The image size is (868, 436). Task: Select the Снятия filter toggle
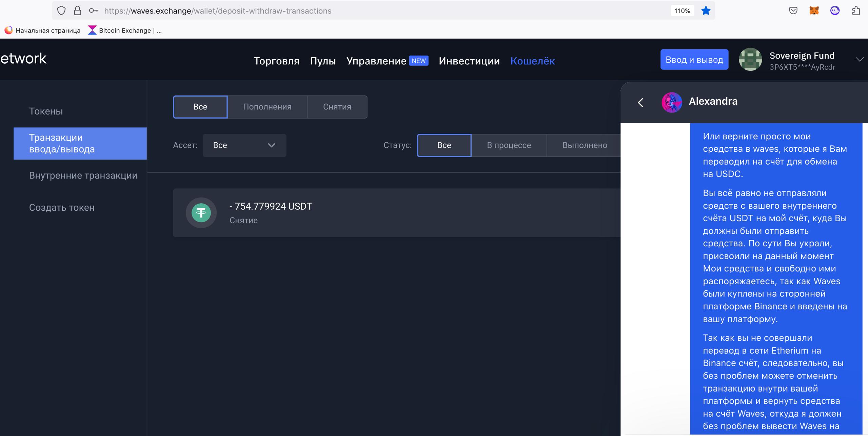click(337, 107)
